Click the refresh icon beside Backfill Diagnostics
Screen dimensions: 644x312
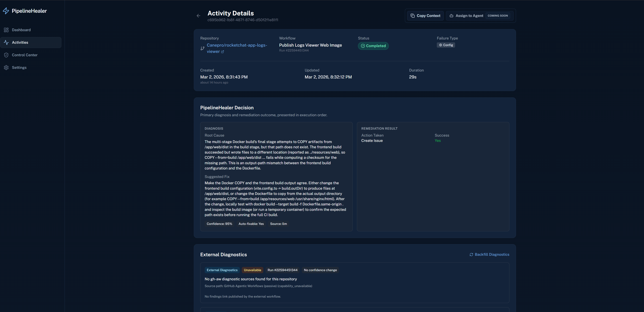pyautogui.click(x=471, y=255)
